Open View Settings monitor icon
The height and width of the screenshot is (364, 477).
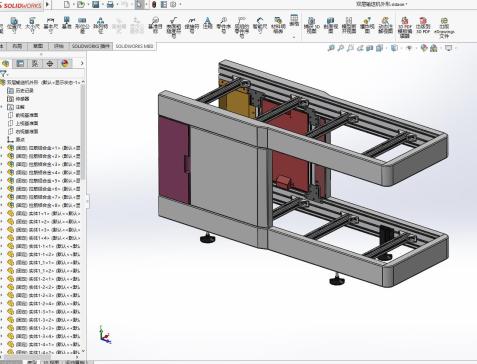pyautogui.click(x=449, y=48)
